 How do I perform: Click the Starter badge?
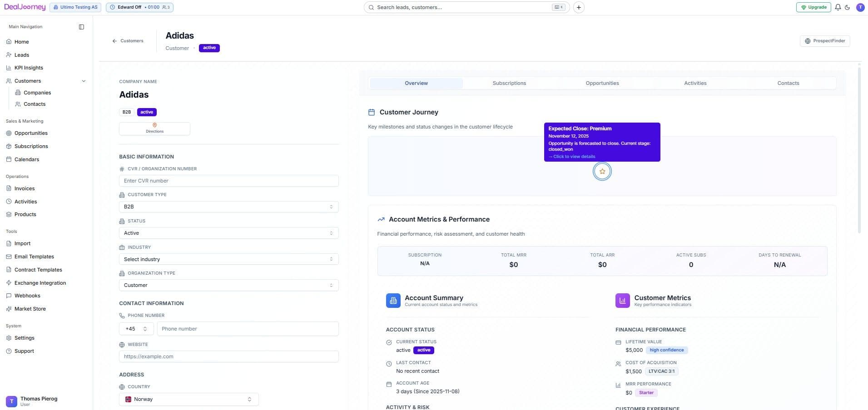(646, 393)
